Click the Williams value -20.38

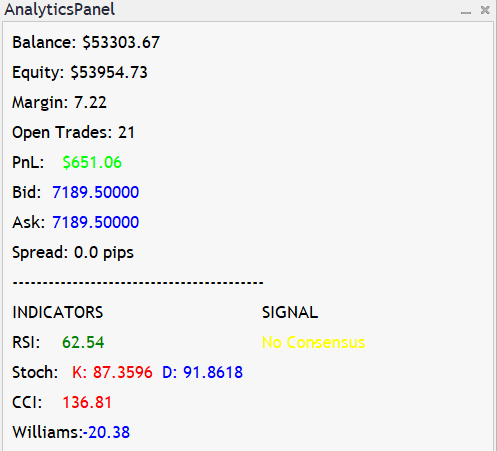pos(107,432)
